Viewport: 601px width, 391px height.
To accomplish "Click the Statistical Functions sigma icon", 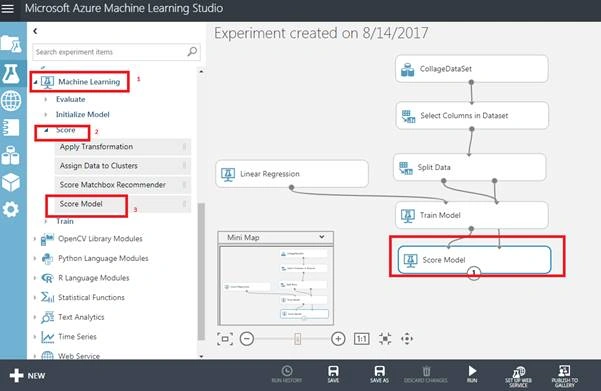I will (47, 297).
